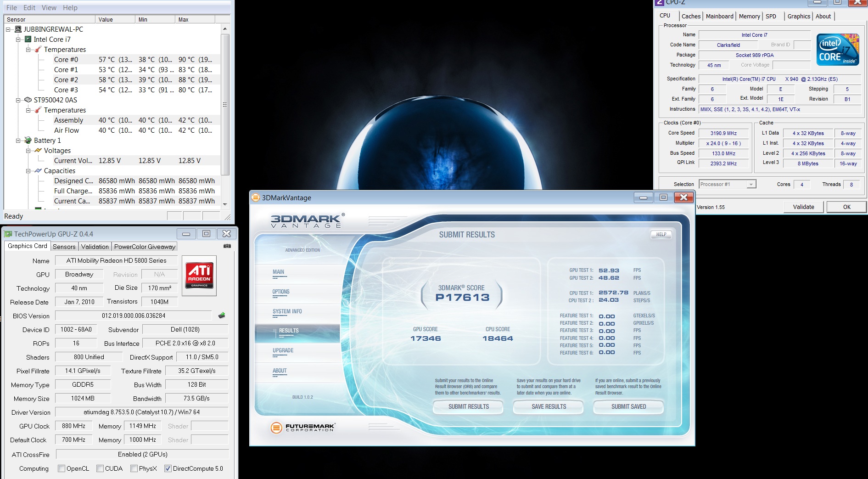Open System Info in 3DMark sidebar
Screen dimensions: 868x479
tap(287, 311)
